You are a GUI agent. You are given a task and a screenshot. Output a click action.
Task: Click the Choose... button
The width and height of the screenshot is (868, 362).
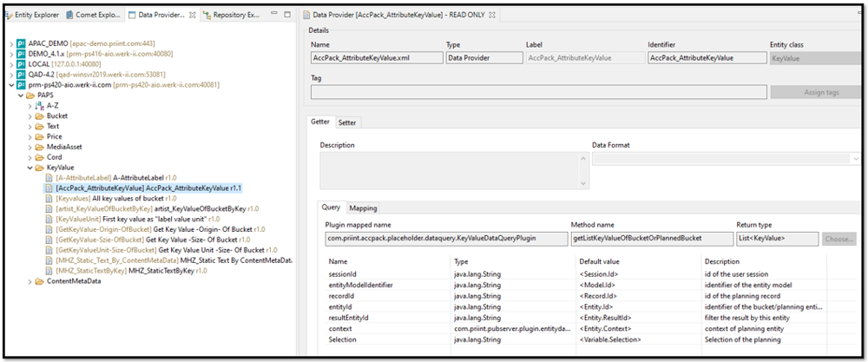tap(839, 239)
